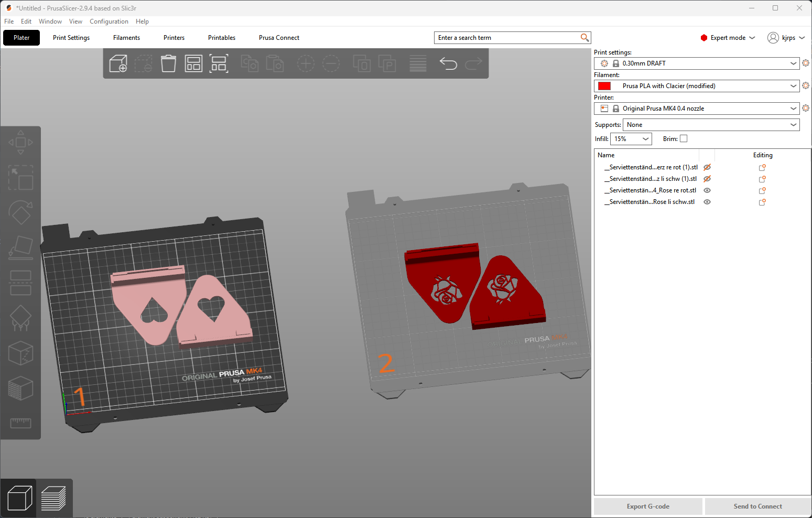Click the Export G-code button
The height and width of the screenshot is (518, 812).
coord(648,506)
